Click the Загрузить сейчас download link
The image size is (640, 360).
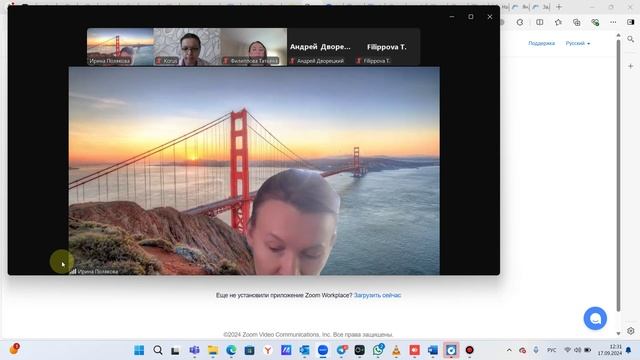pyautogui.click(x=377, y=295)
